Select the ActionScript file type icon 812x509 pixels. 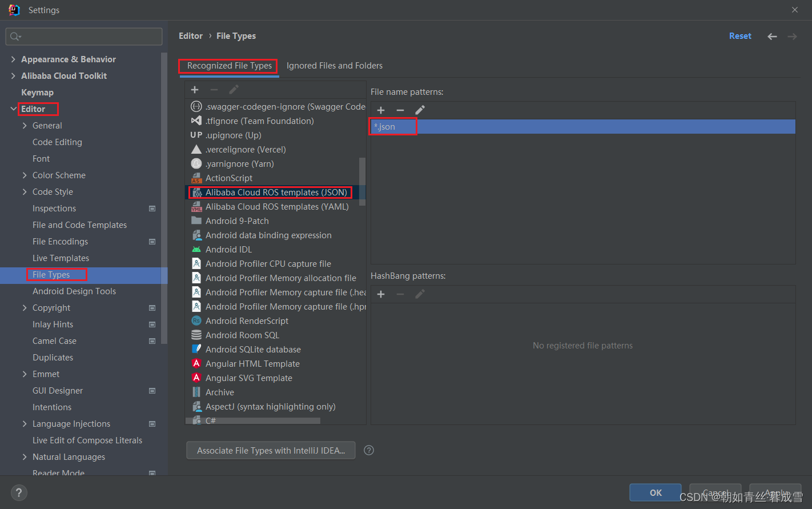[x=196, y=178]
